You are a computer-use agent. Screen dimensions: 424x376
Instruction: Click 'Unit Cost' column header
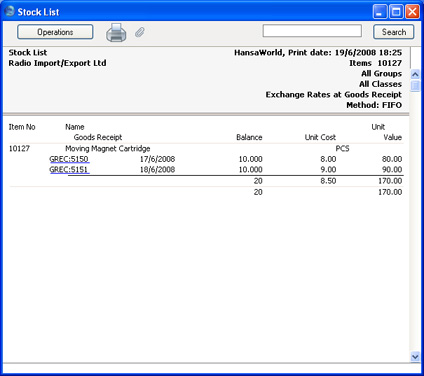point(320,137)
